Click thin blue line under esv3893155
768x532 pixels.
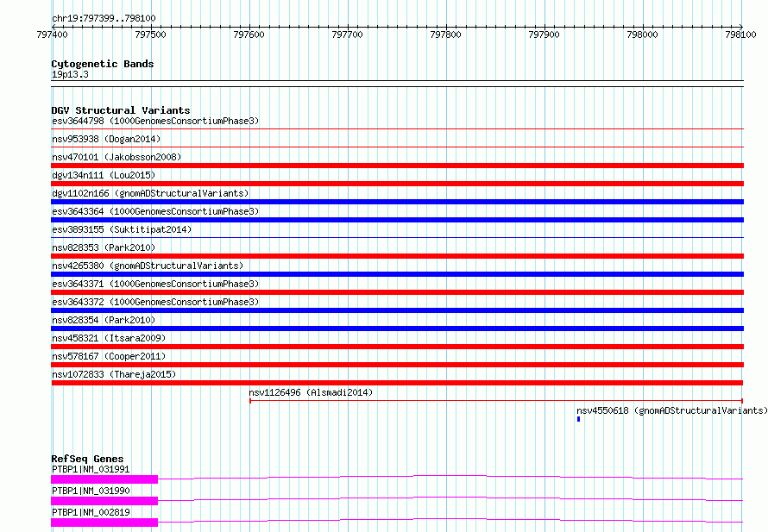pyautogui.click(x=397, y=238)
